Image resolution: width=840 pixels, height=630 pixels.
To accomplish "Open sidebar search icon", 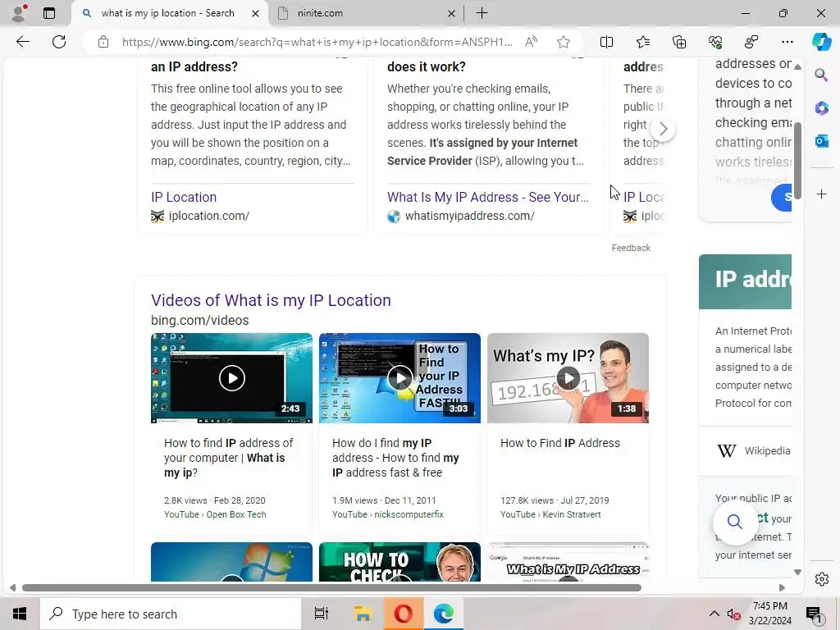I will coord(821,75).
